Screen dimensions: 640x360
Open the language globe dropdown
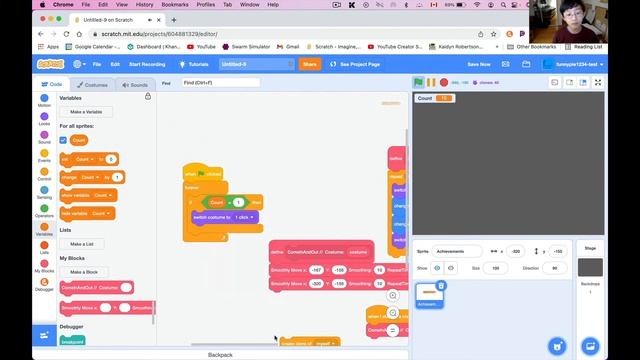pyautogui.click(x=79, y=64)
